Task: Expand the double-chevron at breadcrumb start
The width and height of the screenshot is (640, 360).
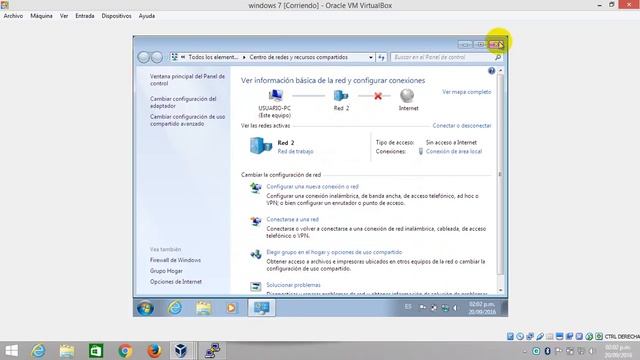Action: [183, 57]
